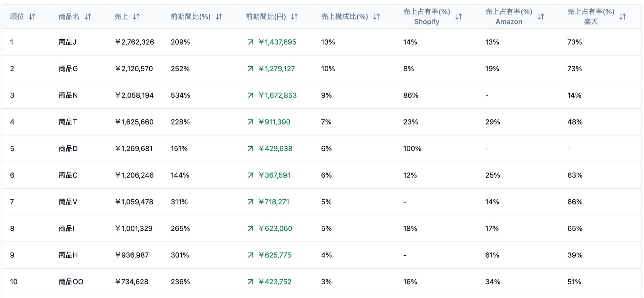Click sort icon next to 商品名
The height and width of the screenshot is (298, 644).
tap(88, 17)
